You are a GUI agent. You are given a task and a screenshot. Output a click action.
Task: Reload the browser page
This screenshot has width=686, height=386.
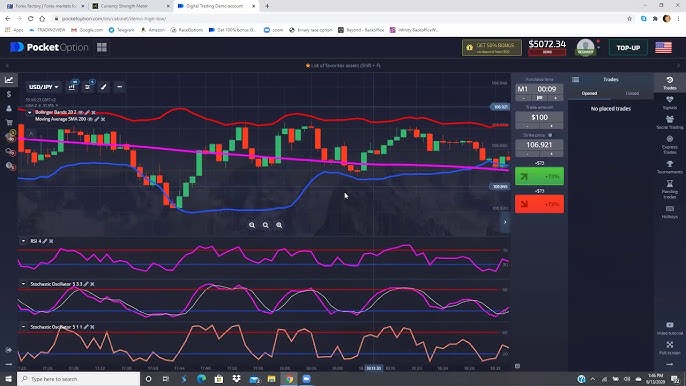pyautogui.click(x=30, y=19)
